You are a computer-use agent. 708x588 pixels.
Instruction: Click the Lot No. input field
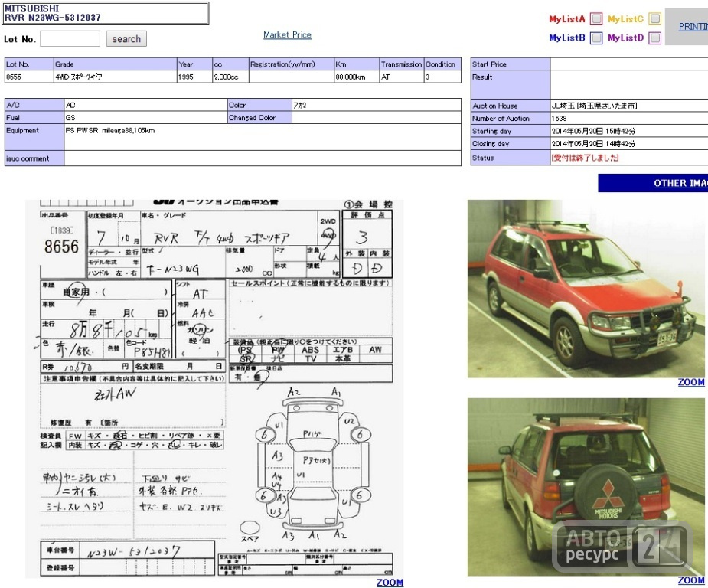point(70,39)
